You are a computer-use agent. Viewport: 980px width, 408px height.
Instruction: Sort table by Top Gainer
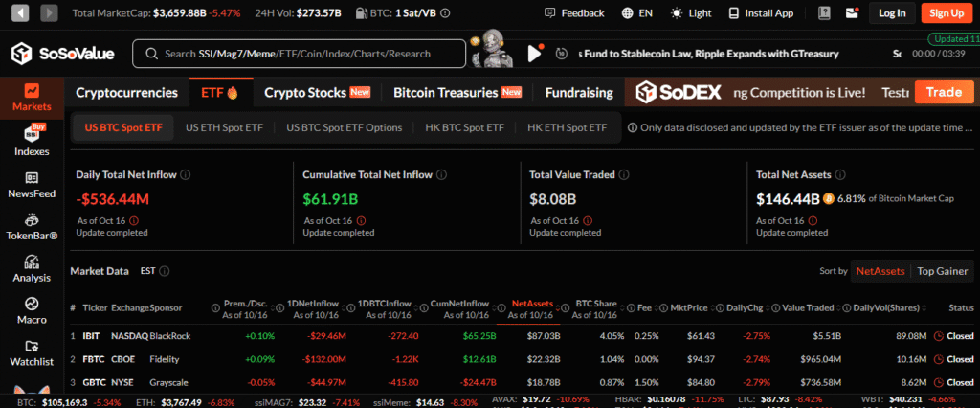pyautogui.click(x=942, y=271)
